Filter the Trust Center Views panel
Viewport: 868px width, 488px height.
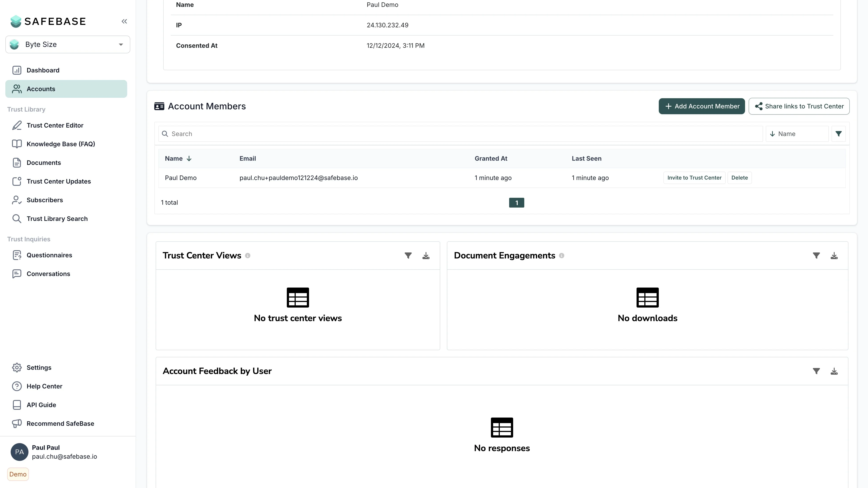click(408, 256)
